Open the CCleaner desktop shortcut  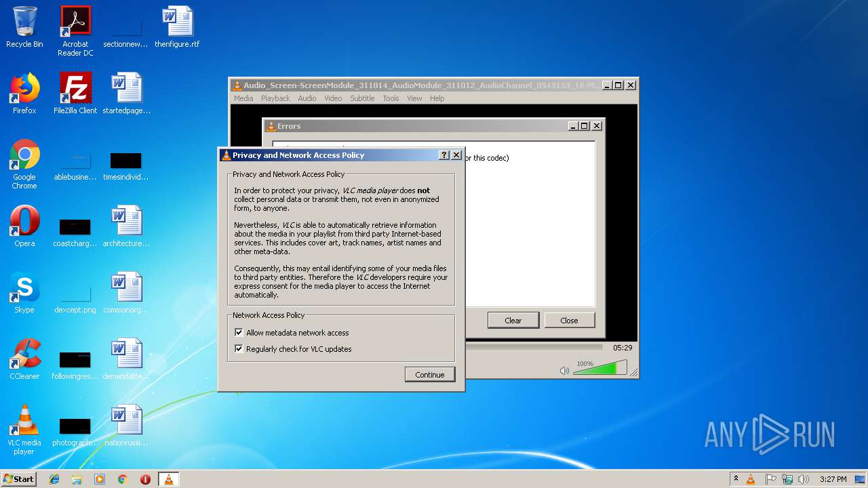[24, 360]
